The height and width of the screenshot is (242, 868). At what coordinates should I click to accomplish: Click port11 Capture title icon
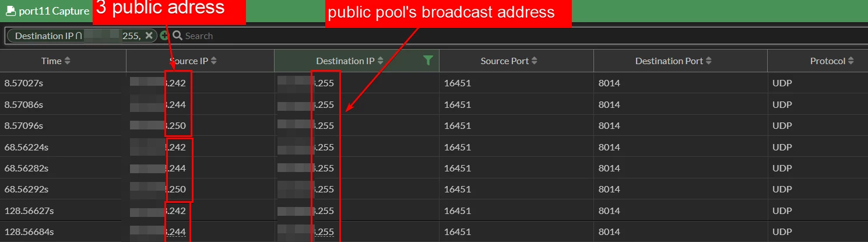pyautogui.click(x=10, y=11)
